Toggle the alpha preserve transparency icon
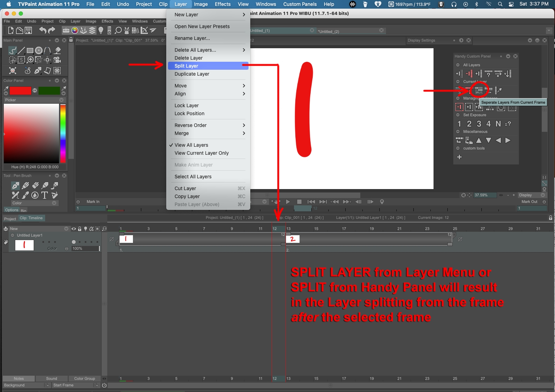 point(92,229)
